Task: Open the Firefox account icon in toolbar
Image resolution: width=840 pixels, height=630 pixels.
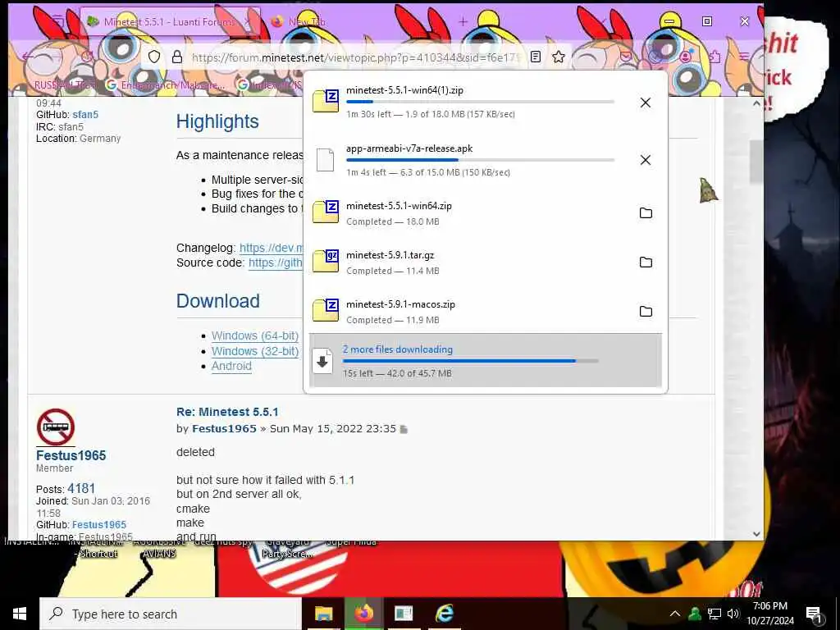Action: pos(685,57)
